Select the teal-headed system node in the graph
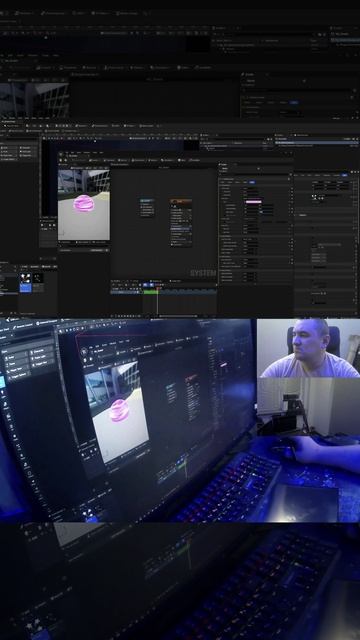The image size is (360, 640). point(147,208)
